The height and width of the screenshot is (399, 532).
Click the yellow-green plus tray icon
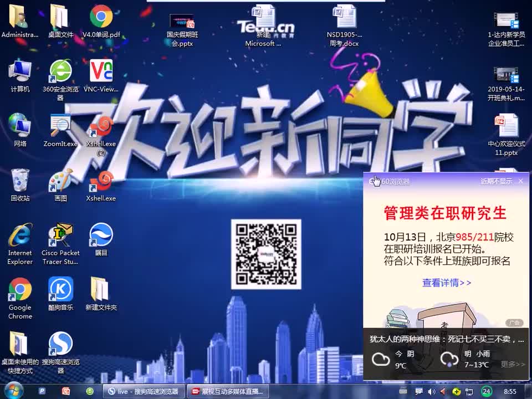click(x=456, y=392)
